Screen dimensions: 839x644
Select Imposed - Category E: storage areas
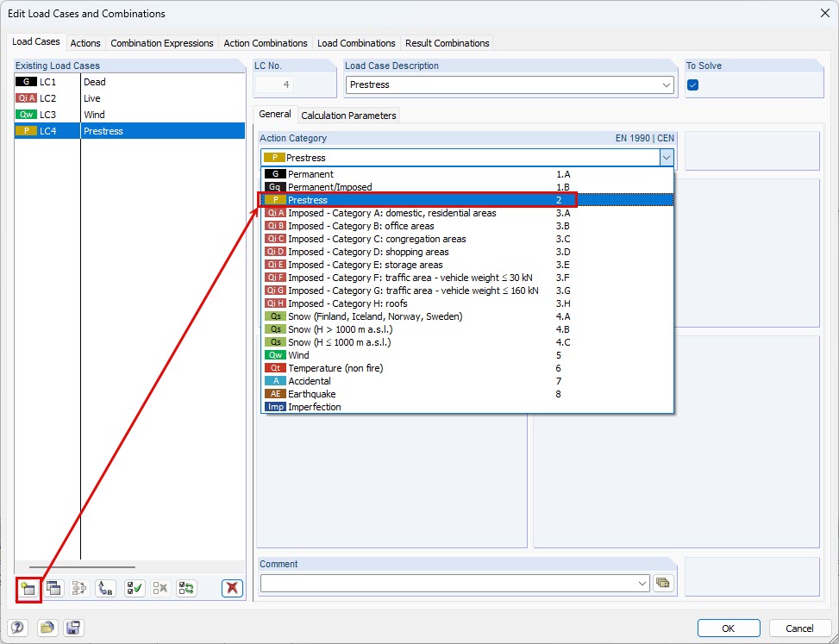click(x=467, y=265)
